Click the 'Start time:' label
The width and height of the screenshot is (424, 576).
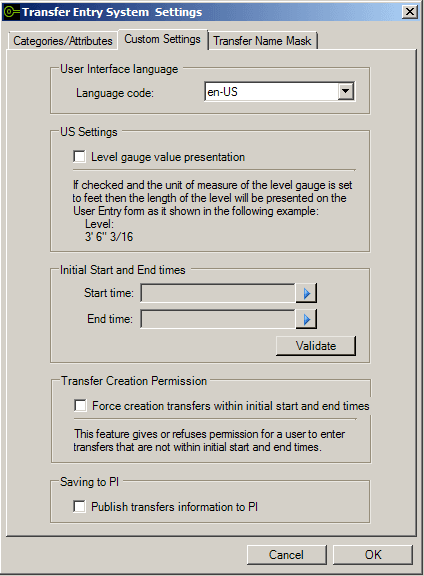(x=109, y=293)
